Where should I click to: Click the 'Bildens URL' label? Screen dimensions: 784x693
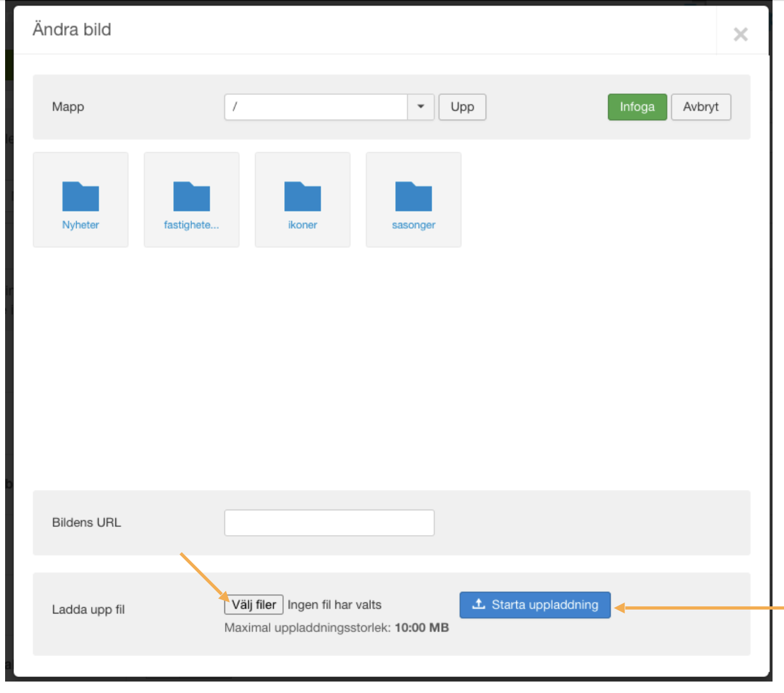coord(87,523)
